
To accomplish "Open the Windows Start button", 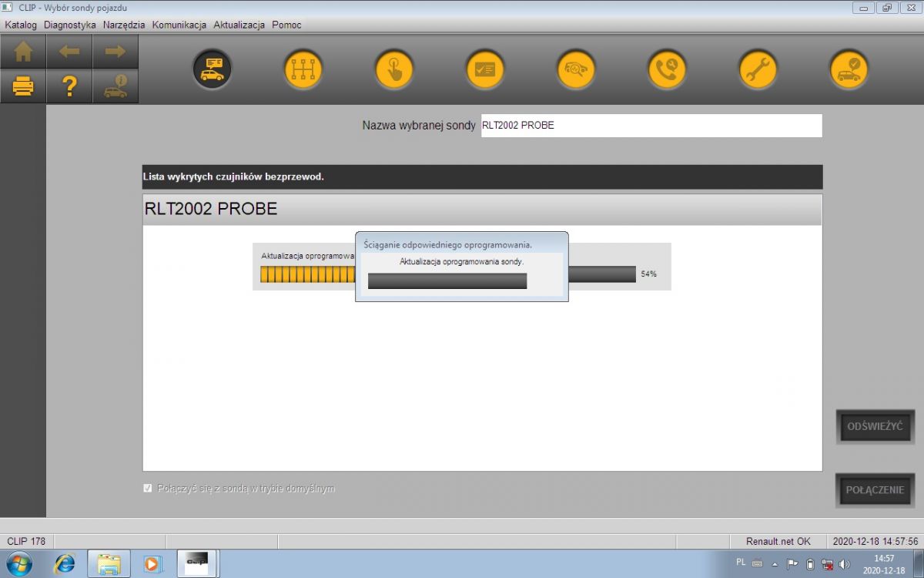I will point(18,564).
